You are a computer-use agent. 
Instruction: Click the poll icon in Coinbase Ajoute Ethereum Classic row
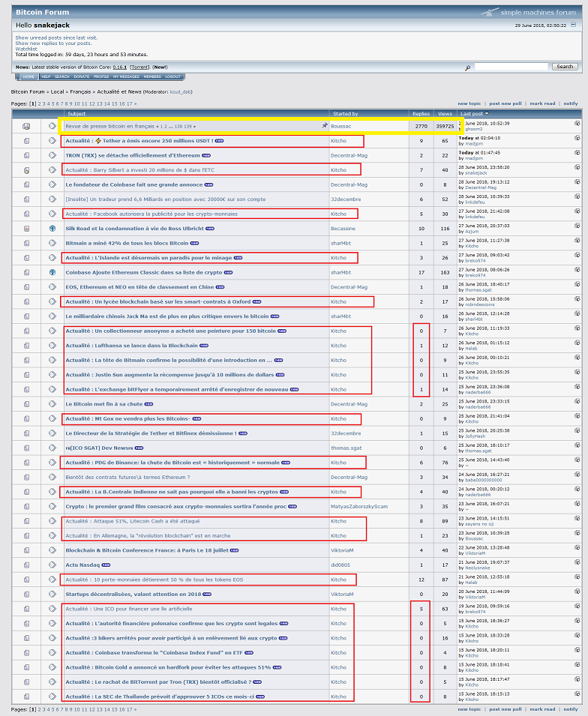pos(52,272)
